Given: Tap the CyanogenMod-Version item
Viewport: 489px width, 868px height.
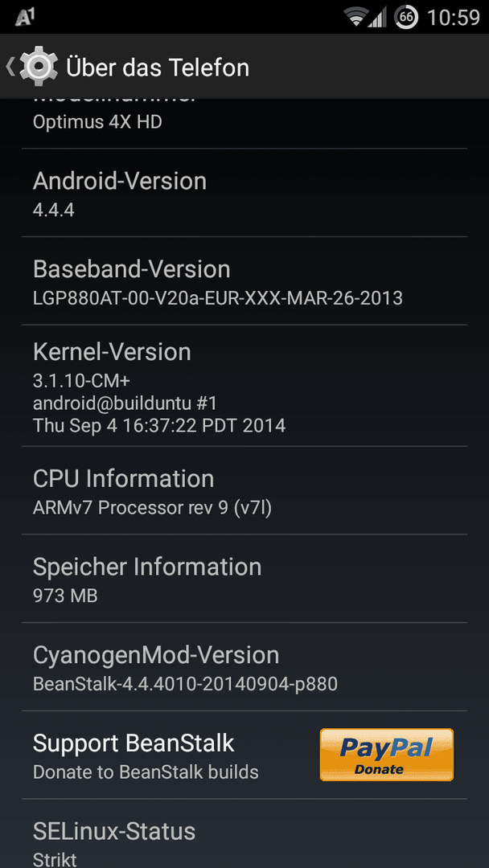Looking at the screenshot, I should pos(244,666).
